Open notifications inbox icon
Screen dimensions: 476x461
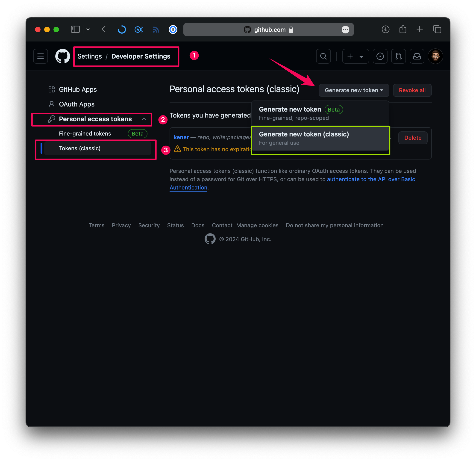tap(417, 56)
